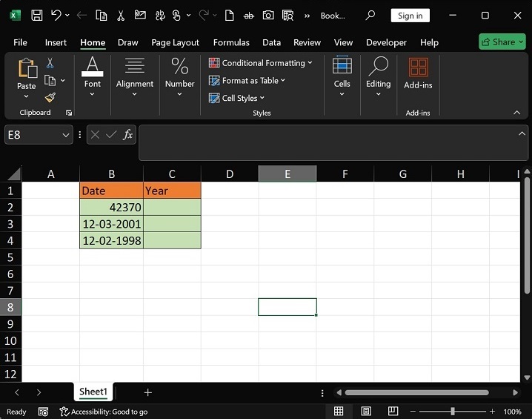Click the zoom slider handle in status bar

point(453,412)
